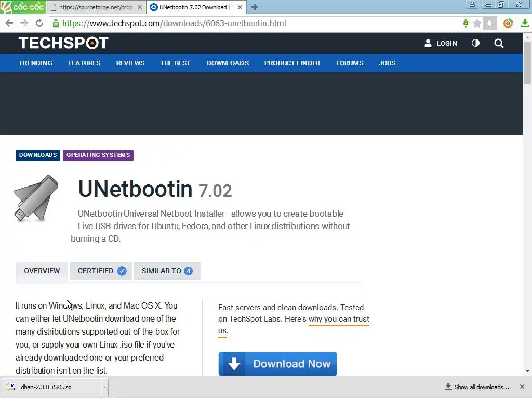This screenshot has height=399, width=532.
Task: Open downloads via green arrow toolbar icon
Action: pos(525,23)
